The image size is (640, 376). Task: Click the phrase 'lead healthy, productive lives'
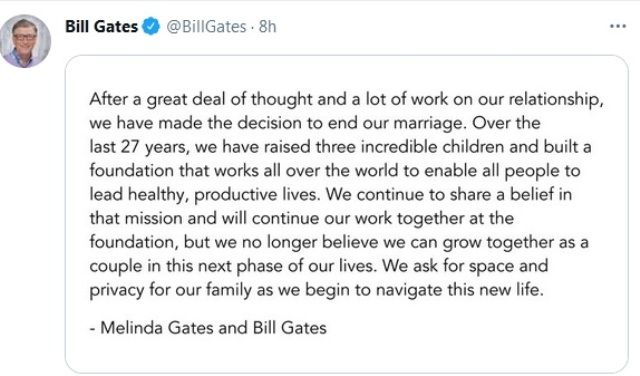pyautogui.click(x=205, y=195)
